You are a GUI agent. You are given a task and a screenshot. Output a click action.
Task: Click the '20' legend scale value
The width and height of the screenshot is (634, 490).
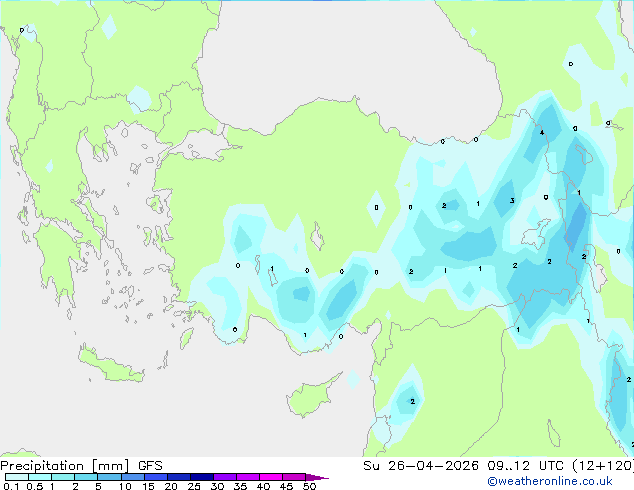[x=171, y=486]
